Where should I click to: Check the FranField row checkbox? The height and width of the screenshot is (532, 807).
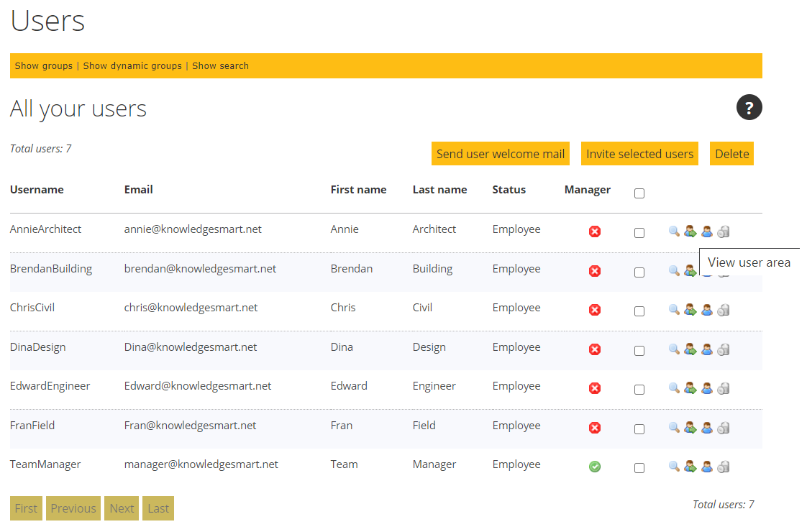click(x=639, y=429)
